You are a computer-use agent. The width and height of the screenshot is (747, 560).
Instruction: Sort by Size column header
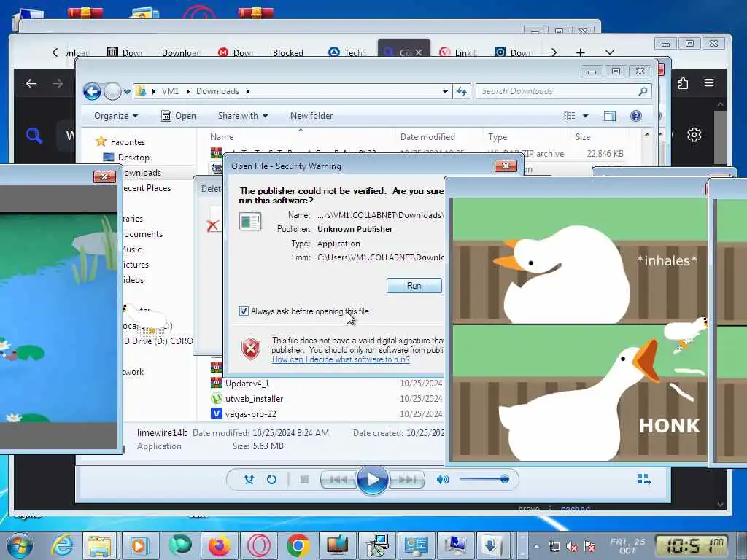click(x=583, y=136)
